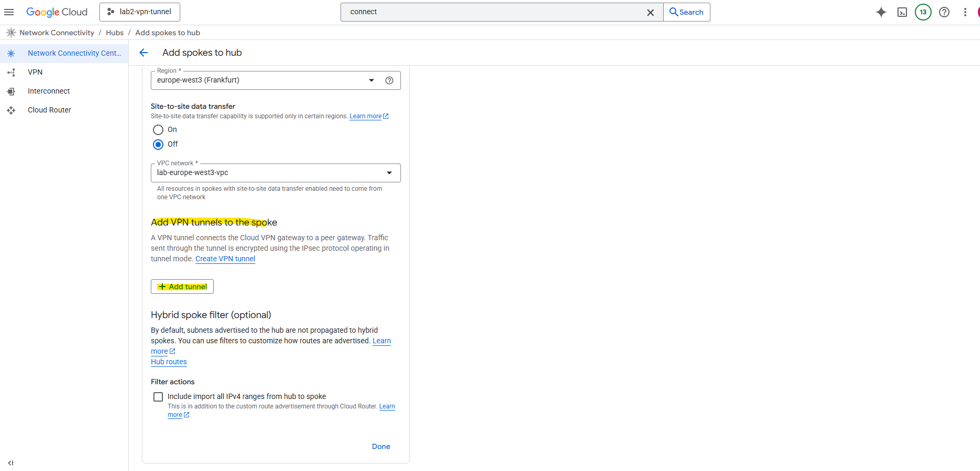Expand the Region dropdown

[x=372, y=80]
